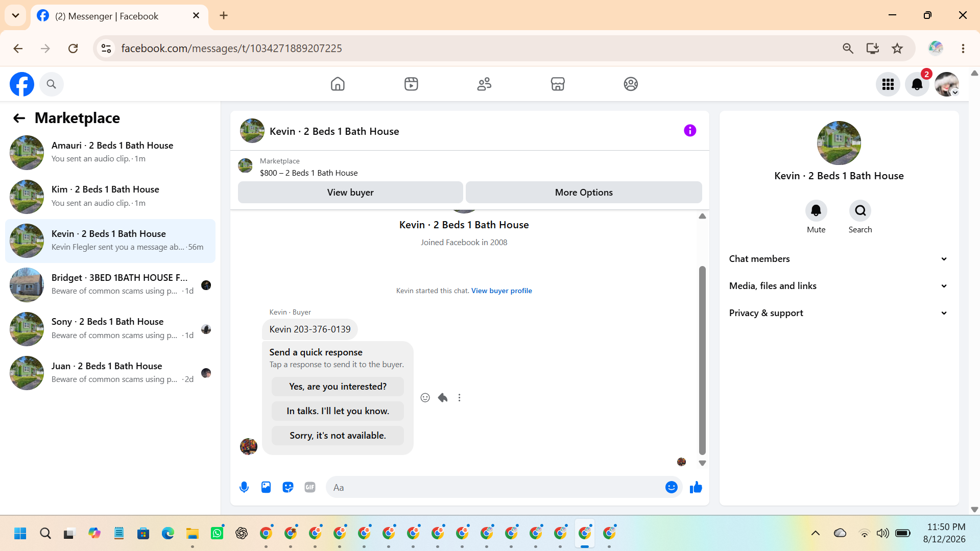Viewport: 980px width, 551px height.
Task: Open the Juan 2 Beds 1 Bath House chat
Action: tap(110, 373)
